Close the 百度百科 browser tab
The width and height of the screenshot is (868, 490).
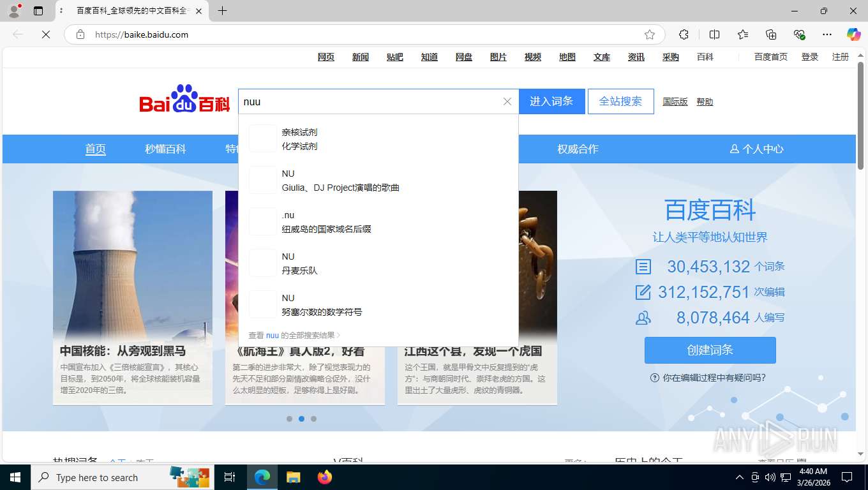click(x=198, y=11)
